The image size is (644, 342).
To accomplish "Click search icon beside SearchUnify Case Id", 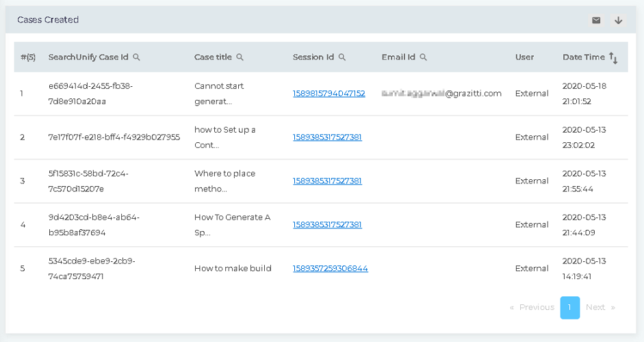I will [136, 57].
